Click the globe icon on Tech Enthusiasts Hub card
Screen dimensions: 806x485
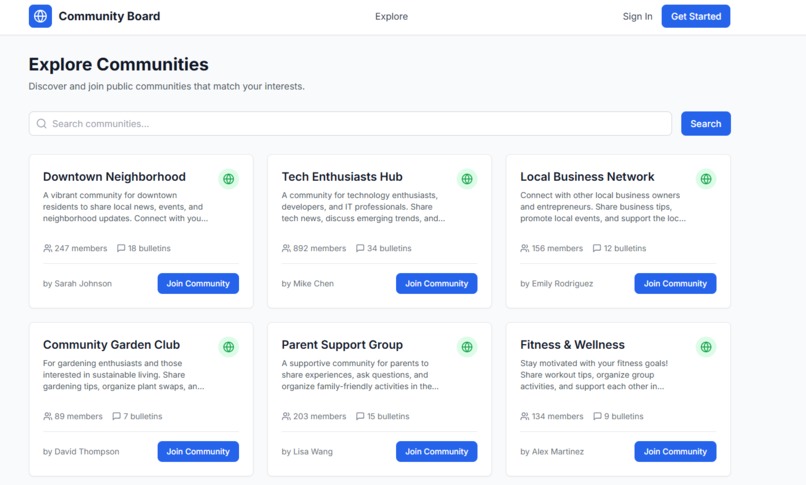click(x=467, y=179)
